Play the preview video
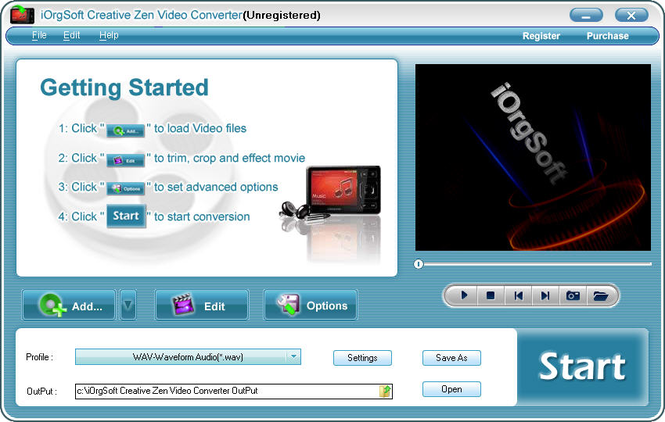The height and width of the screenshot is (422, 665). coord(464,295)
